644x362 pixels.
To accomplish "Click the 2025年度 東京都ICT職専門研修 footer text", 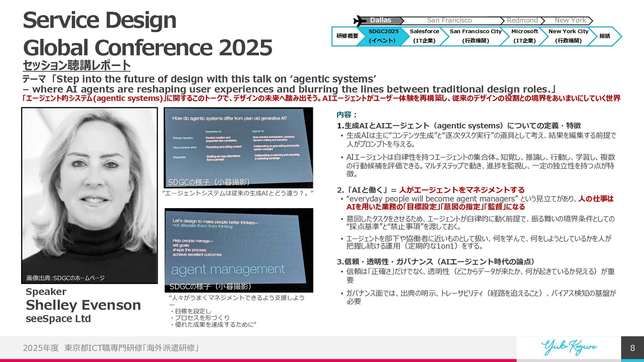I will click(x=111, y=348).
